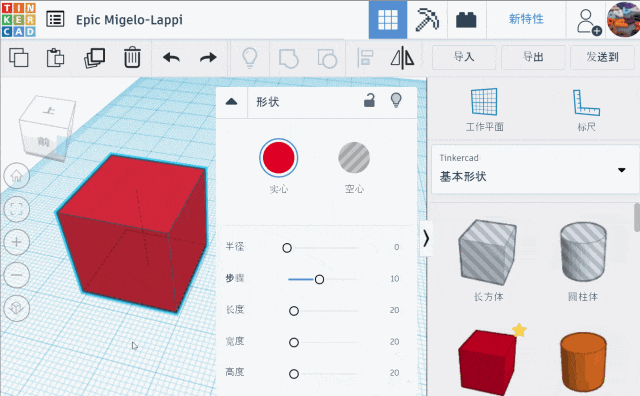Click the Fit all in view button

[x=16, y=209]
